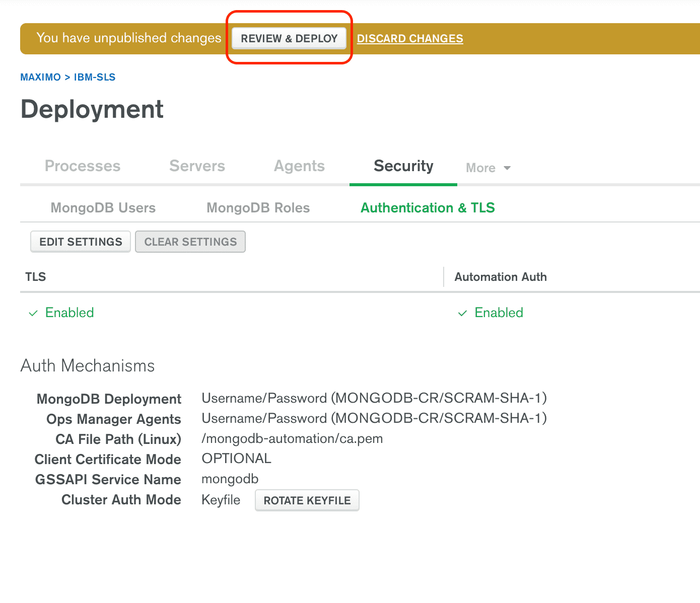The height and width of the screenshot is (603, 700).
Task: Expand the More dropdown menu
Action: pyautogui.click(x=488, y=168)
